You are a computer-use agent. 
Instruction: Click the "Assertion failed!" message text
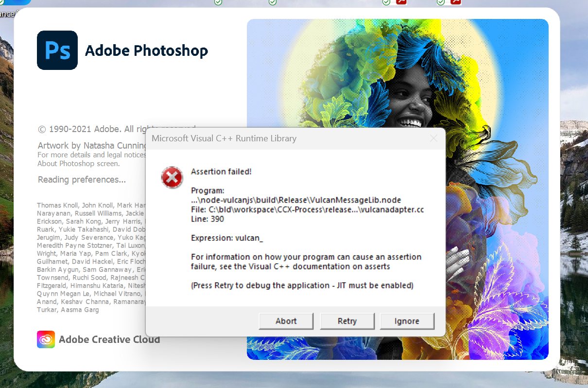(x=221, y=171)
